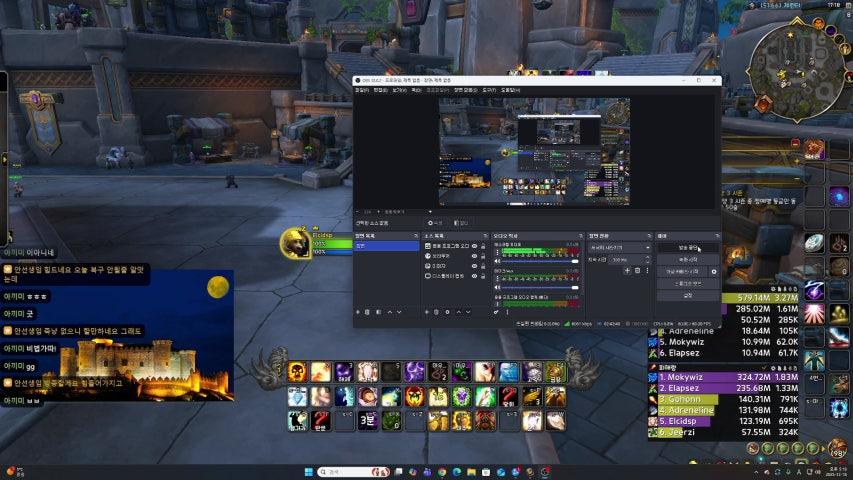853x480 pixels.
Task: Mute the second audio mixer channel
Action: pyautogui.click(x=497, y=287)
